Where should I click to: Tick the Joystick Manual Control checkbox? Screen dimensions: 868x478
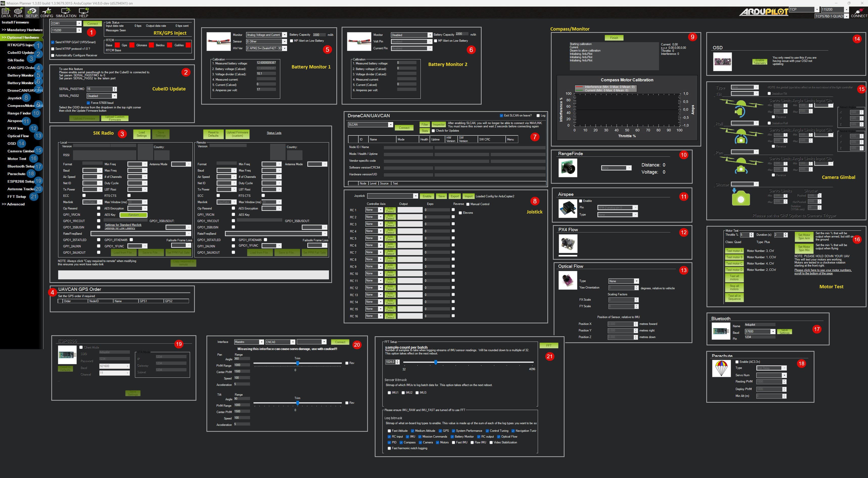(468, 204)
